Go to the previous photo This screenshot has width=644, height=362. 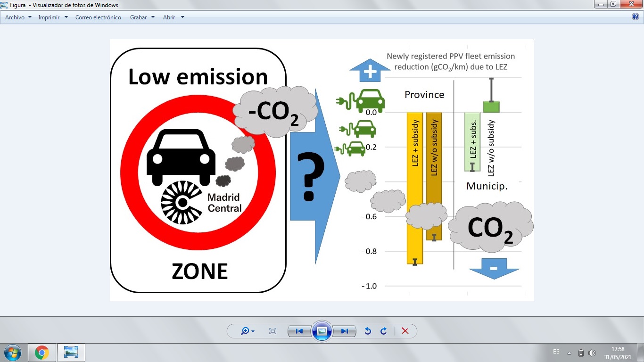(299, 331)
